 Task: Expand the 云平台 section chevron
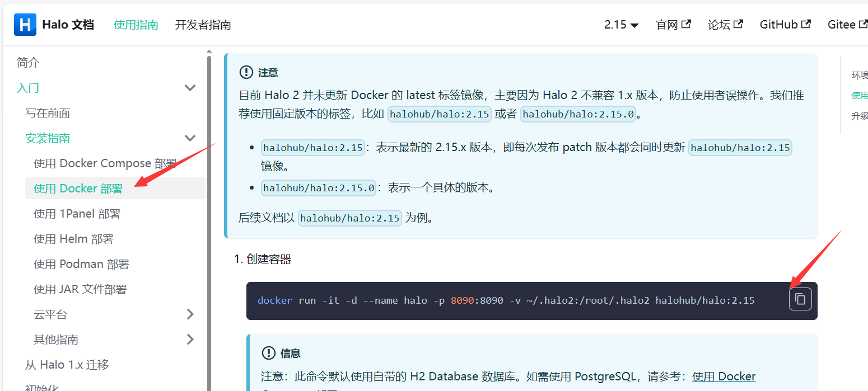tap(190, 314)
